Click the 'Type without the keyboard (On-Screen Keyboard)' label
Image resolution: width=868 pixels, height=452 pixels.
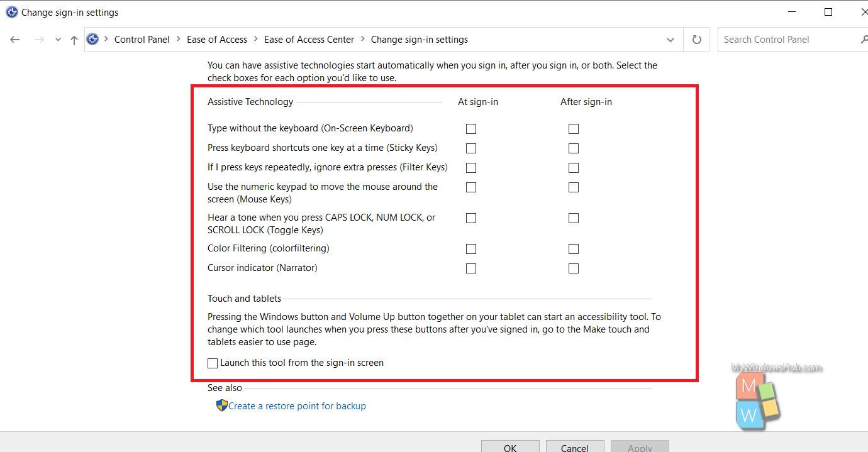coord(310,128)
